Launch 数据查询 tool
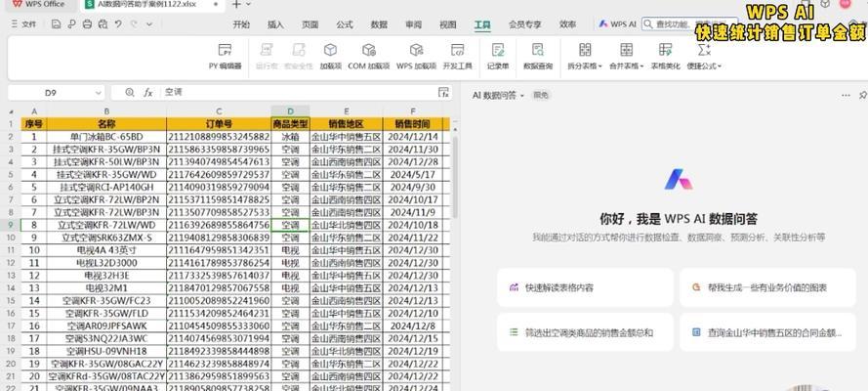Screen dimensions: 868x391 click(538, 57)
